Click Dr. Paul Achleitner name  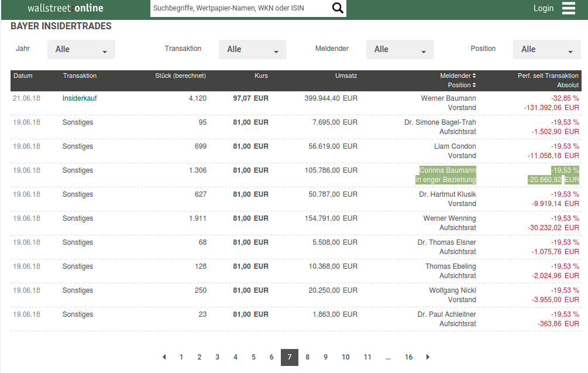[x=446, y=314]
